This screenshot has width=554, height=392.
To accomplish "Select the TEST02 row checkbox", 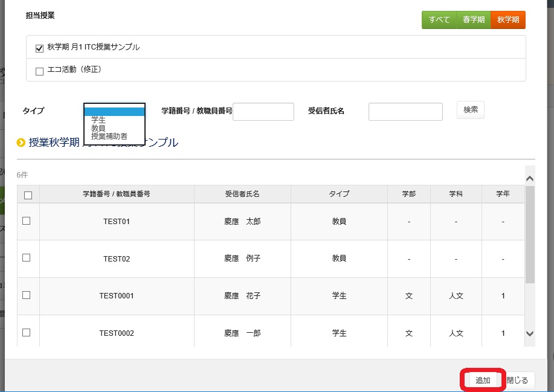I will (x=27, y=258).
